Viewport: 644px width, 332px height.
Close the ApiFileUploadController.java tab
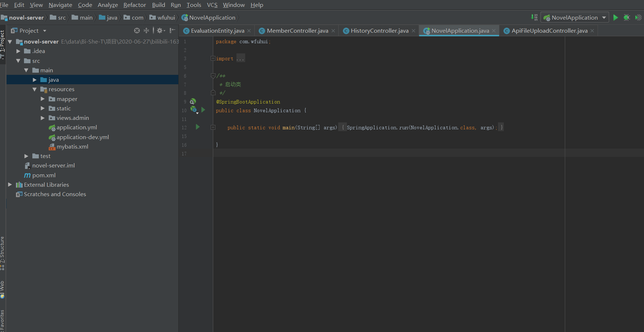tap(592, 31)
